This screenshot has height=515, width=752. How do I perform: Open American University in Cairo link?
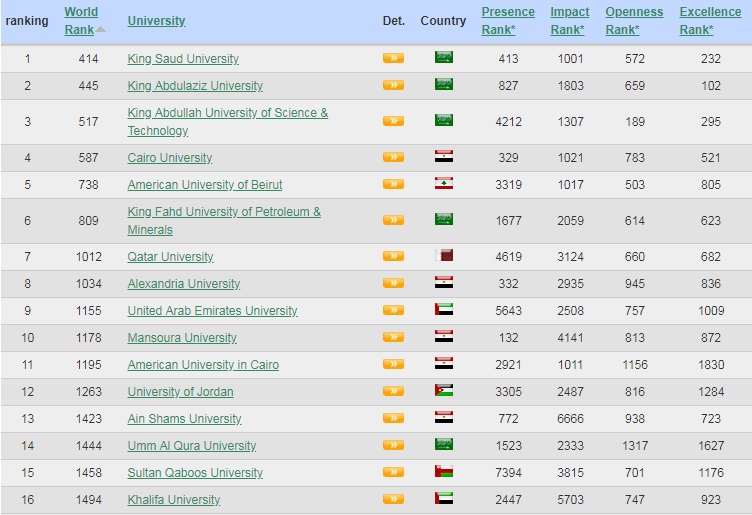click(203, 365)
